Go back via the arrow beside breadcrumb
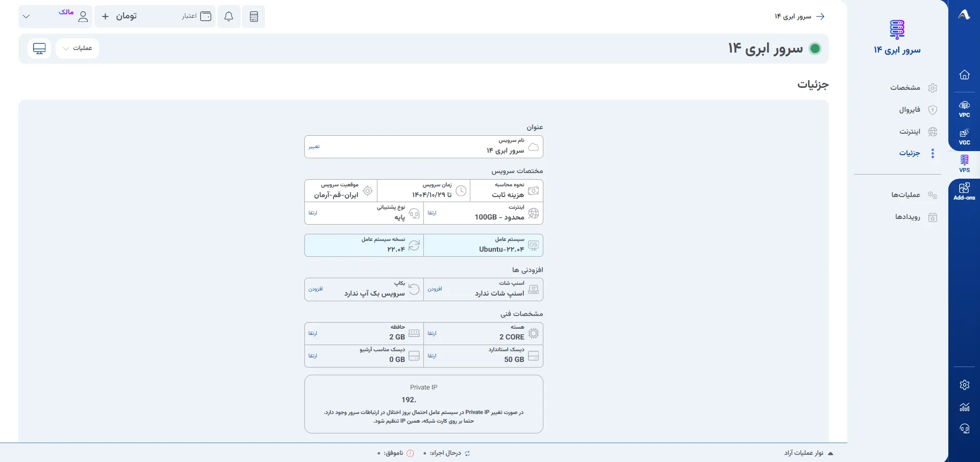 click(820, 16)
